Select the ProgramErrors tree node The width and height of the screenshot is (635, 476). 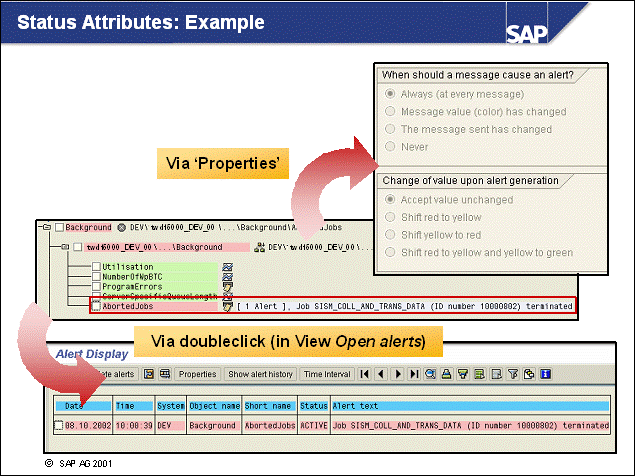click(x=127, y=286)
